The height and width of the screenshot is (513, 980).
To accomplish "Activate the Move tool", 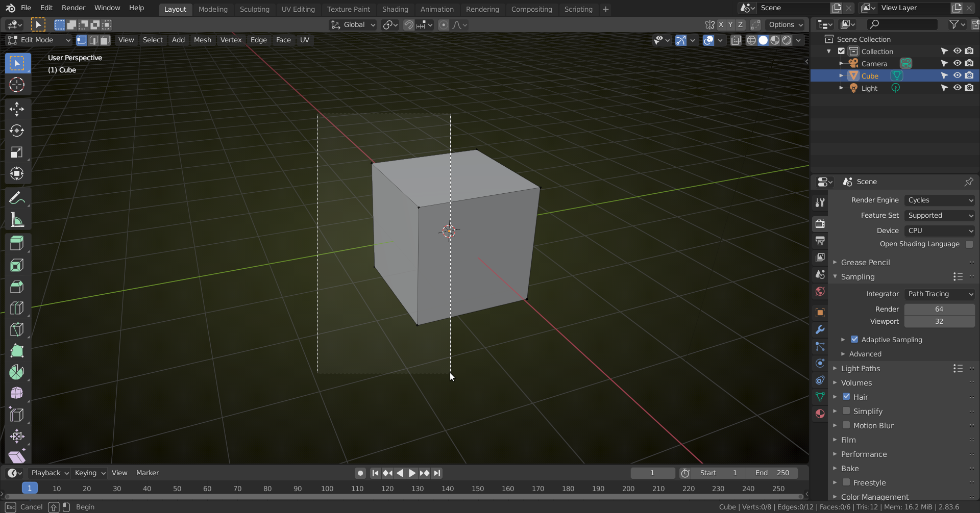I will pos(17,109).
